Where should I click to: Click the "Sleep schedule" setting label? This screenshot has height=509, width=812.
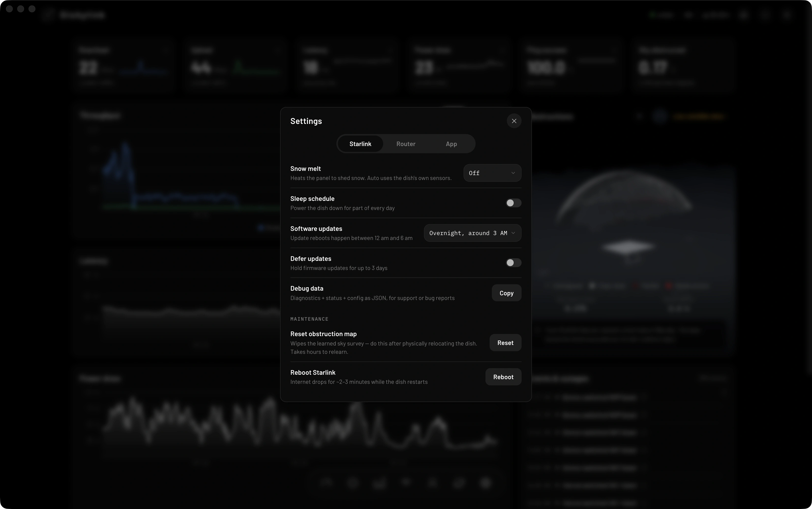pyautogui.click(x=312, y=199)
